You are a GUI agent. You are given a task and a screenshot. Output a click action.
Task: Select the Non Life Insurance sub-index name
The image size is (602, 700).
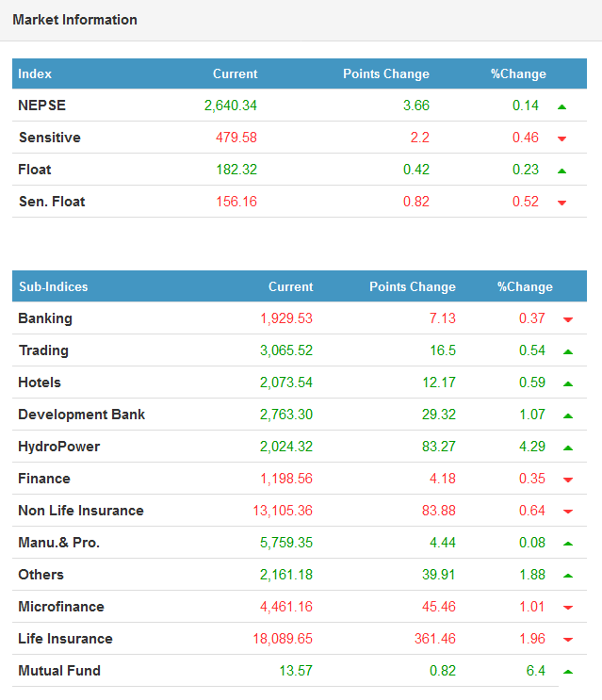tap(81, 511)
